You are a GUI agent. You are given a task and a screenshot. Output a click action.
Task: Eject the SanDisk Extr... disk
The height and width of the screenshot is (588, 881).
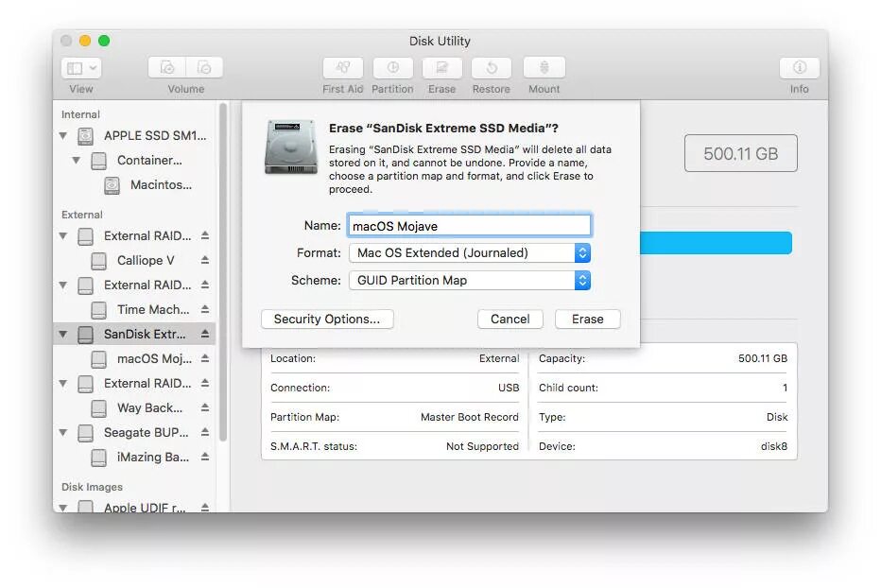point(205,334)
